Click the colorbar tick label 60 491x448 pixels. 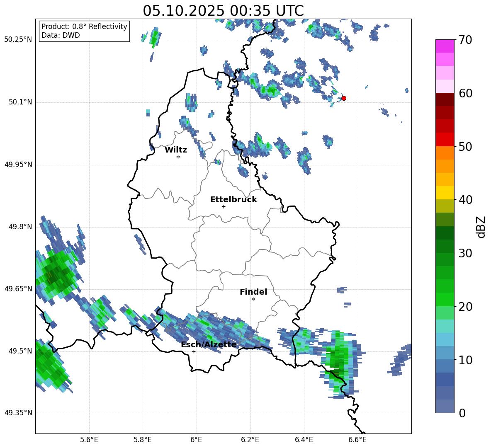(x=465, y=93)
